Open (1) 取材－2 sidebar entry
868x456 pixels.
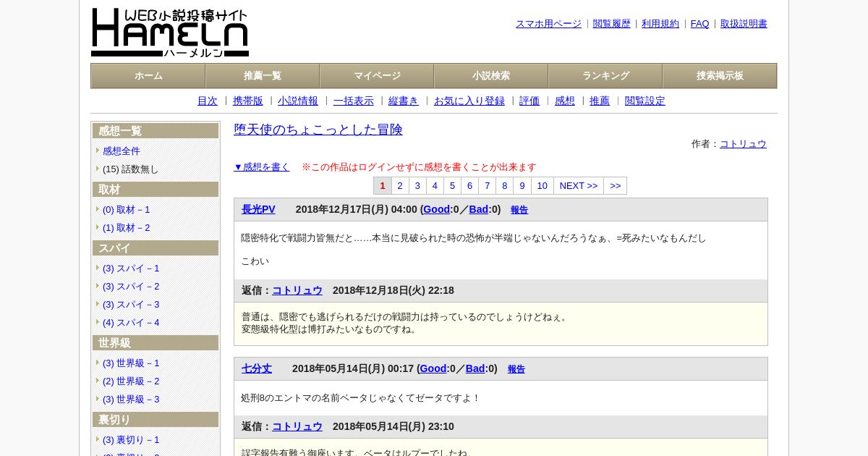[126, 228]
